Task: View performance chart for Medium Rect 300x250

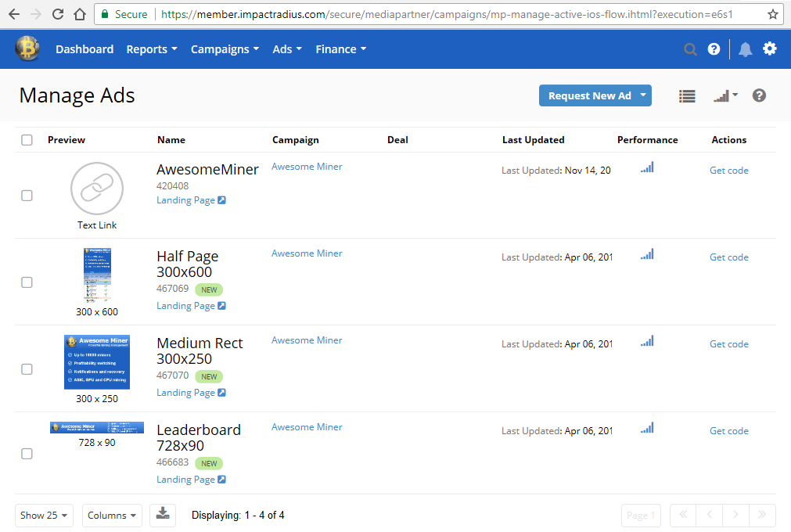Action: click(647, 341)
